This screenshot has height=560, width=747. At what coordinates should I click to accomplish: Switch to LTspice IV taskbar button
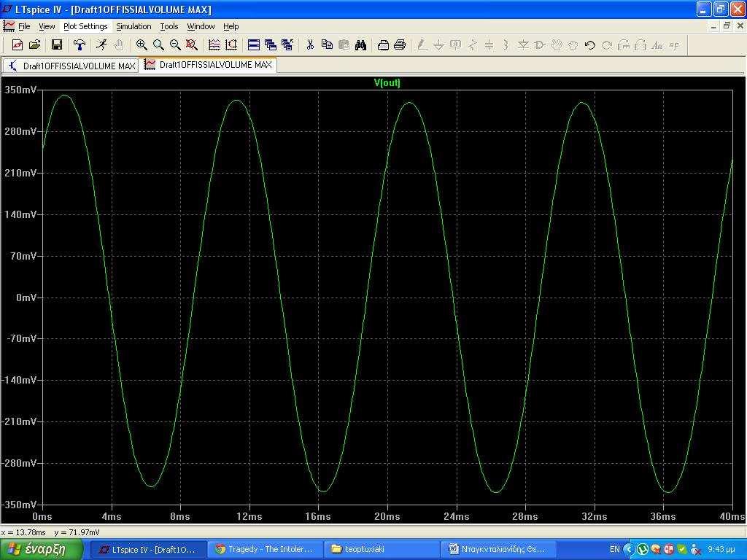tap(148, 550)
